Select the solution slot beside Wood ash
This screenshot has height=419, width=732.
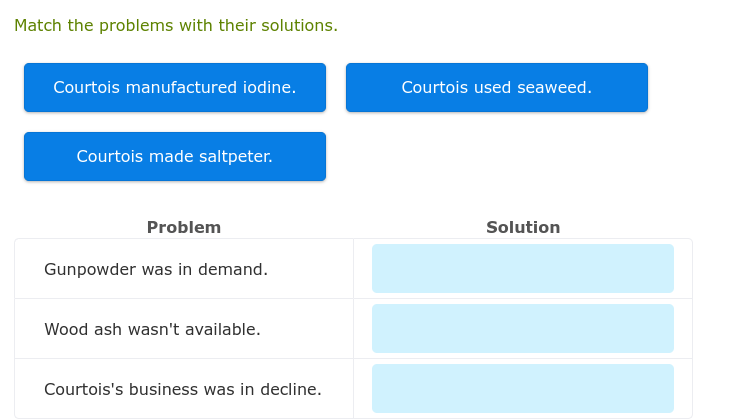522,329
